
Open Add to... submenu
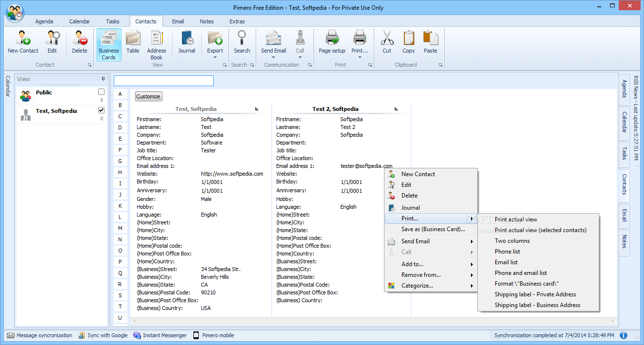(431, 264)
